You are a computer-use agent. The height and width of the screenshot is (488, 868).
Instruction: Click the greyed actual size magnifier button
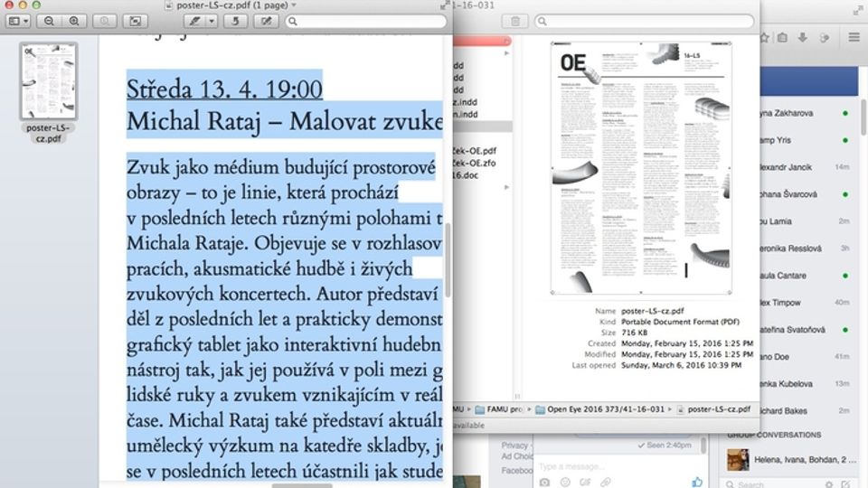tap(104, 21)
